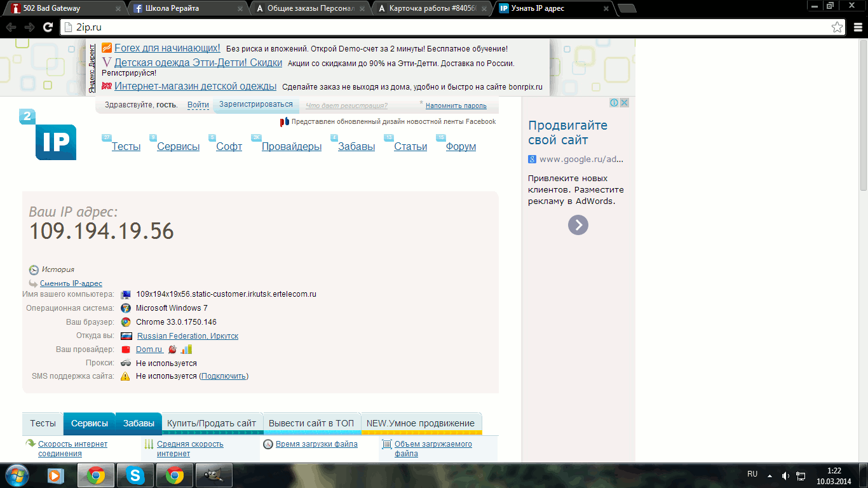Open the Забавы navigation menu
Screen dimensions: 868x488
356,146
